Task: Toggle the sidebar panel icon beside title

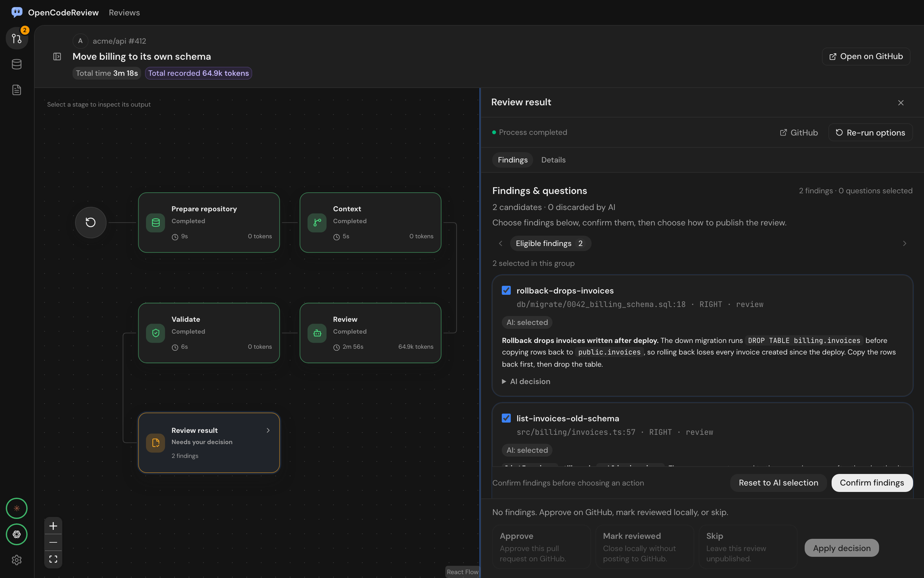Action: point(57,57)
